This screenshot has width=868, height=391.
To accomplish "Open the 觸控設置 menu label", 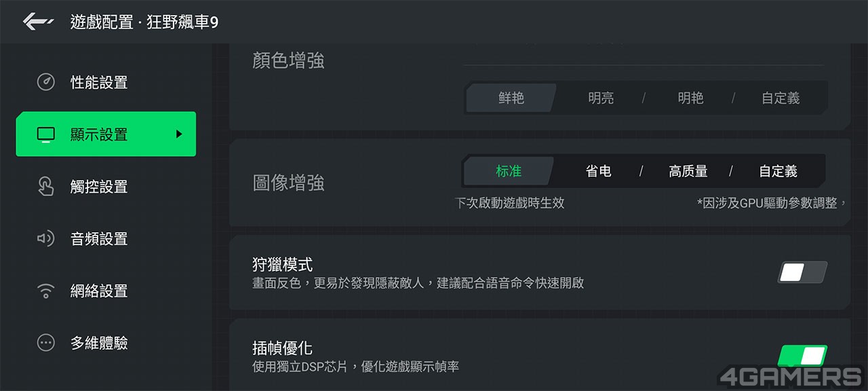I will (99, 187).
